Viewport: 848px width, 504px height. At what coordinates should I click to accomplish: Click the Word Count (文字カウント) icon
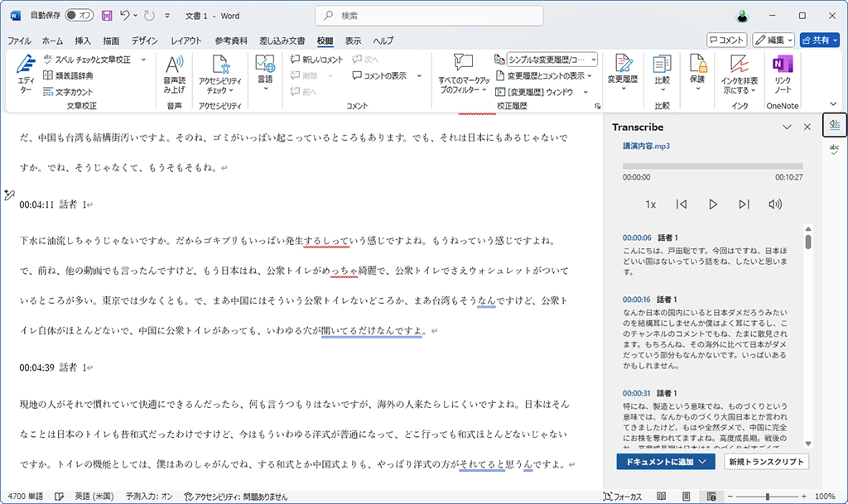coord(68,92)
